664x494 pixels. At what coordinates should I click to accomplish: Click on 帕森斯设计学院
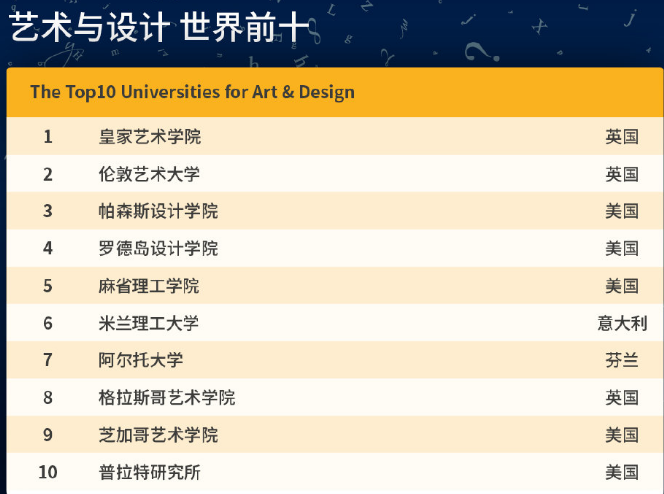(158, 211)
